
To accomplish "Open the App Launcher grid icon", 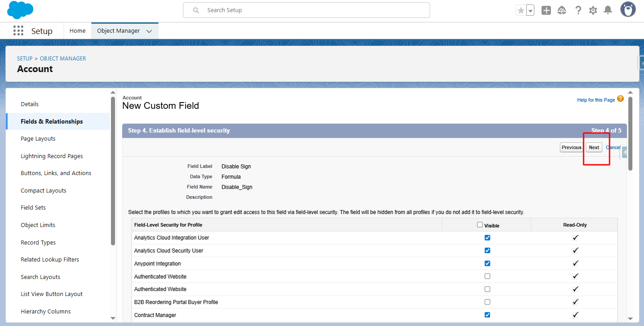I will [x=18, y=31].
